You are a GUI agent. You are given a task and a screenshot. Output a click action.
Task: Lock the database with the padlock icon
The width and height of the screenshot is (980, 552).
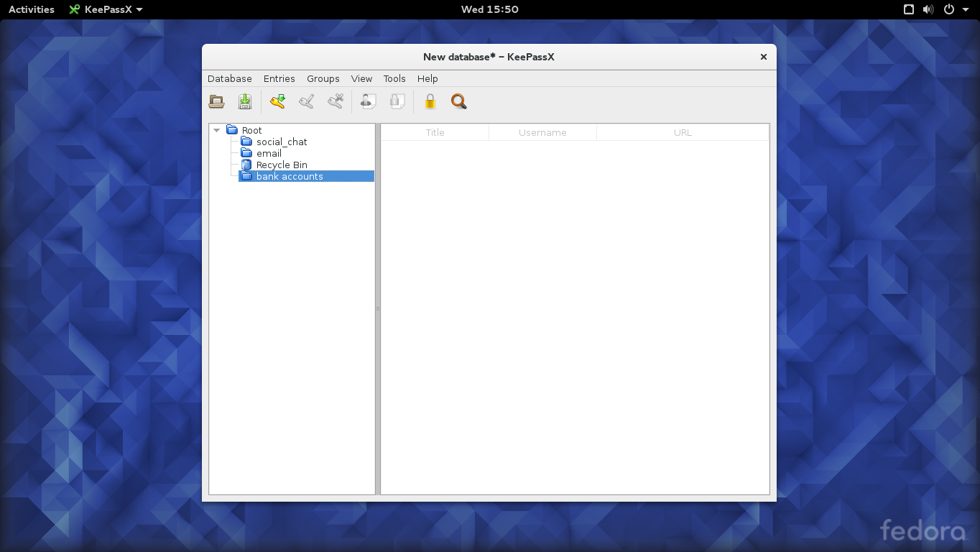click(430, 102)
